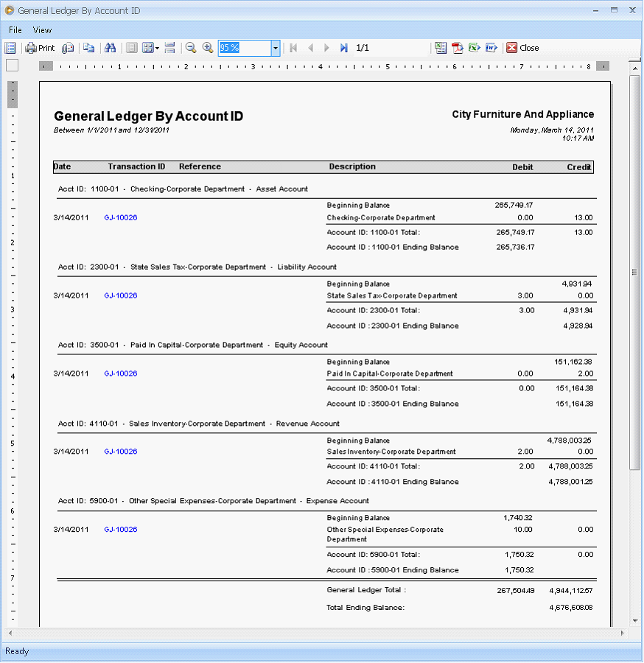Export the report to PDF
Screen dimensions: 644x663
click(458, 48)
